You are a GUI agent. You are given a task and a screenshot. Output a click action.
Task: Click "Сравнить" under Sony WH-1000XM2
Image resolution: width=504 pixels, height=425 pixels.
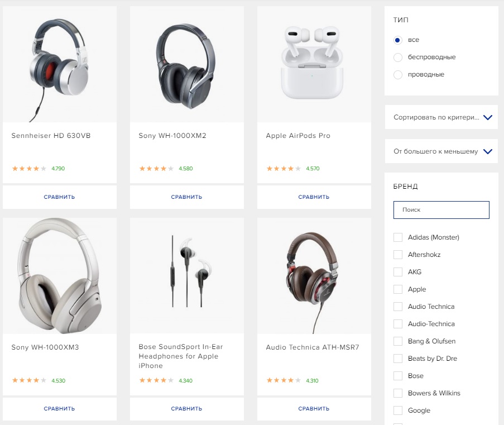187,197
